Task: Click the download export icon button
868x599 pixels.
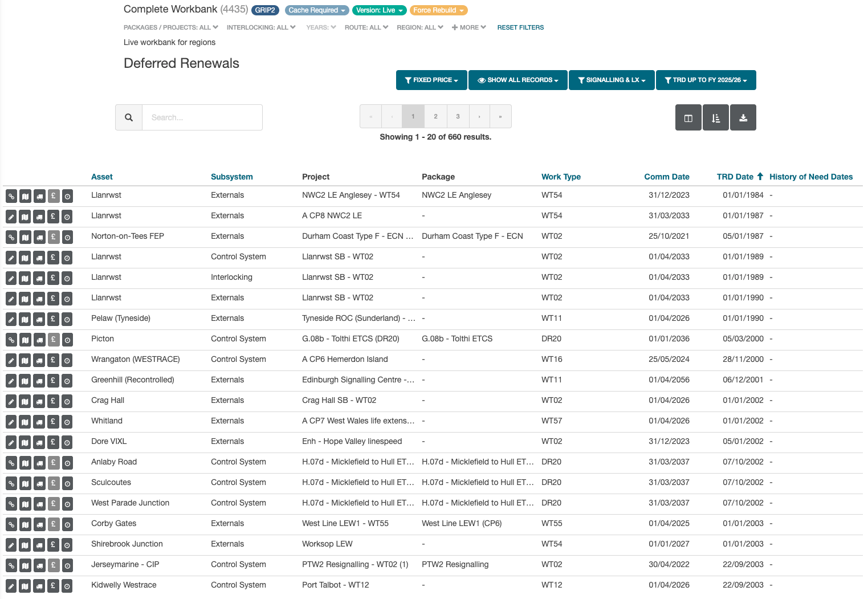Action: point(743,118)
